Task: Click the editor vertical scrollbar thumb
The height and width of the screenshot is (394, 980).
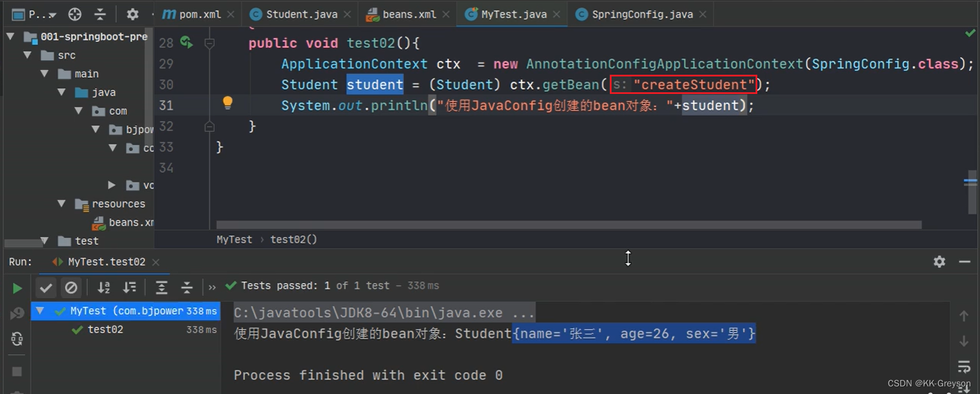Action: pyautogui.click(x=972, y=192)
